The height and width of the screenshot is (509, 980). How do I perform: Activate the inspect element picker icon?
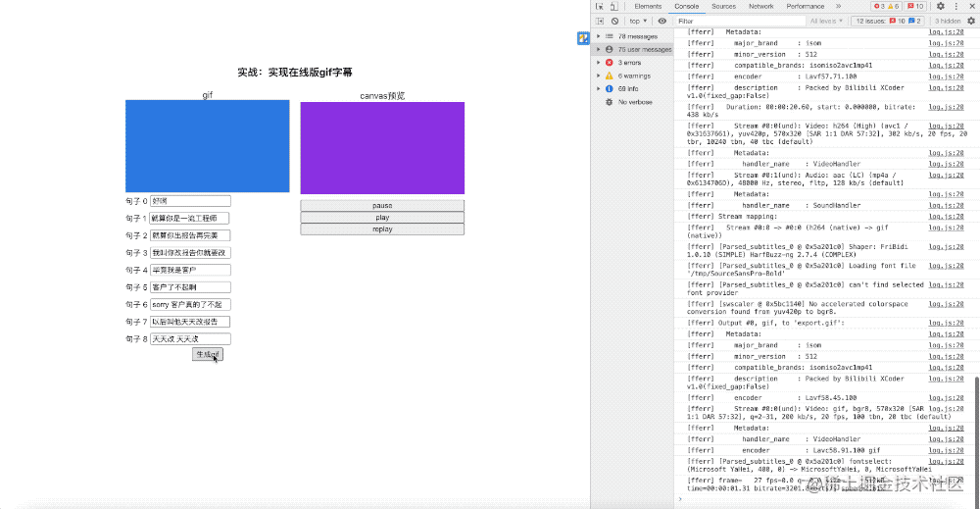point(600,6)
